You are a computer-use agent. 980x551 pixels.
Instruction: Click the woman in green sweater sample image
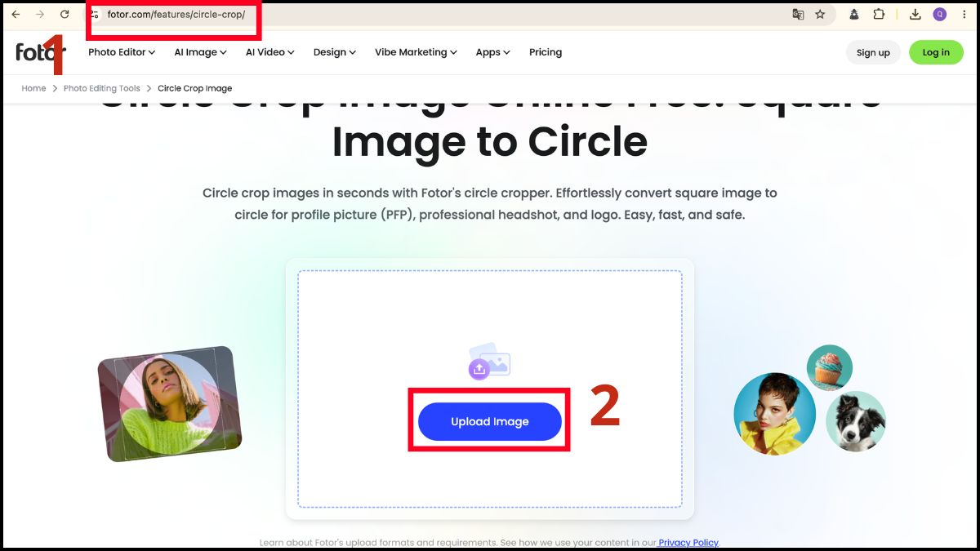click(169, 403)
